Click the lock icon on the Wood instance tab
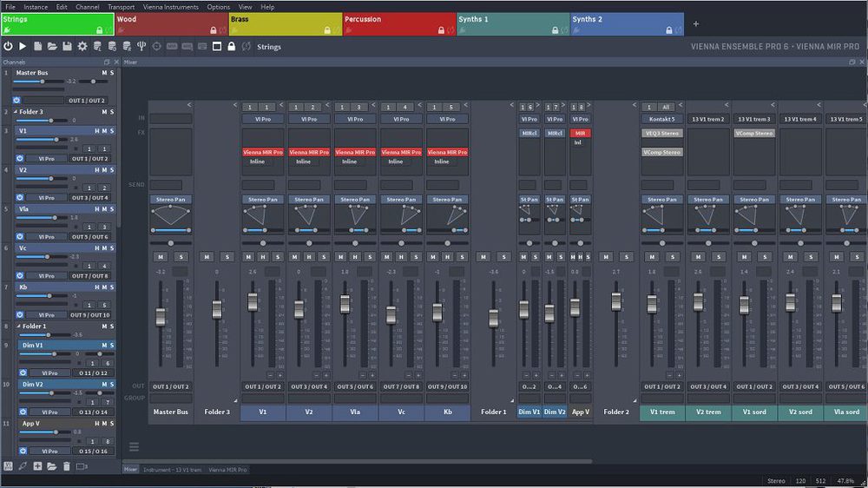868x488 pixels. click(x=214, y=30)
